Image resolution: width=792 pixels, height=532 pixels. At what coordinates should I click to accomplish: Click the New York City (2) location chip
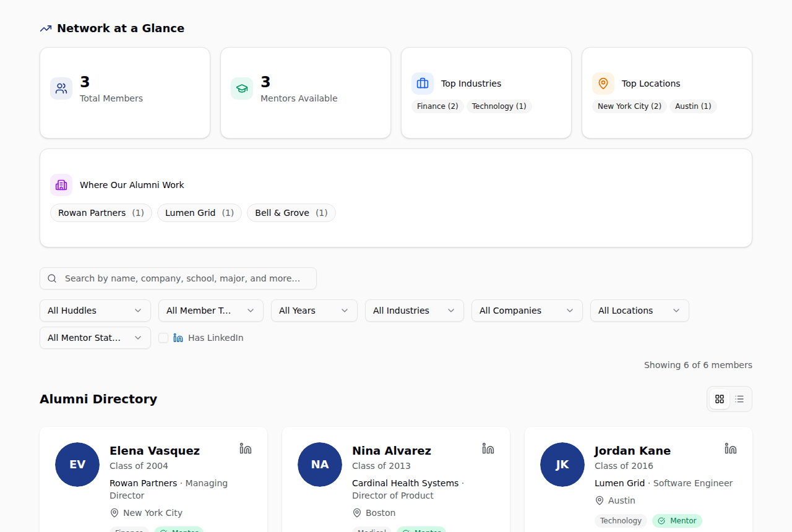tap(629, 106)
